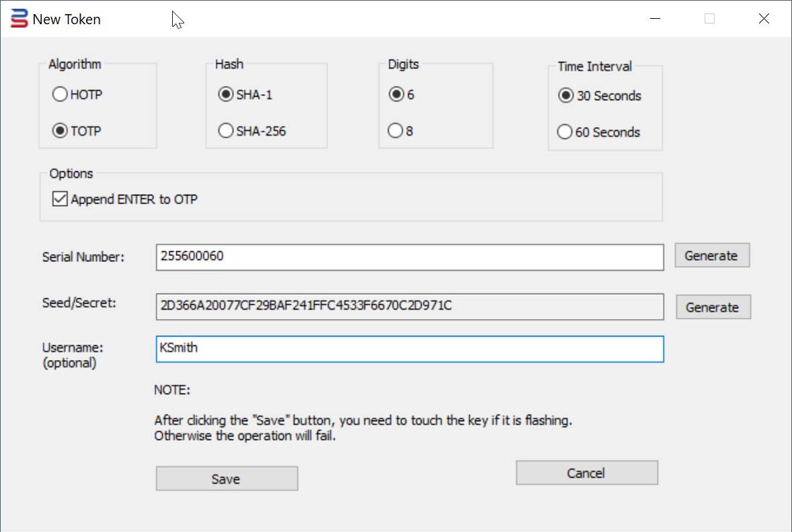Select the HOTP algorithm radio button
Image resolution: width=792 pixels, height=532 pixels.
pyautogui.click(x=60, y=95)
